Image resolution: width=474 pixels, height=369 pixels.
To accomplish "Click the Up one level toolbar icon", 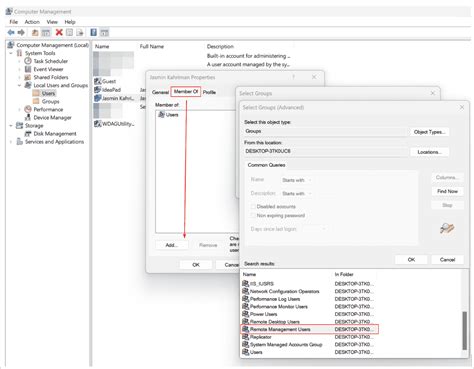I will pos(35,32).
